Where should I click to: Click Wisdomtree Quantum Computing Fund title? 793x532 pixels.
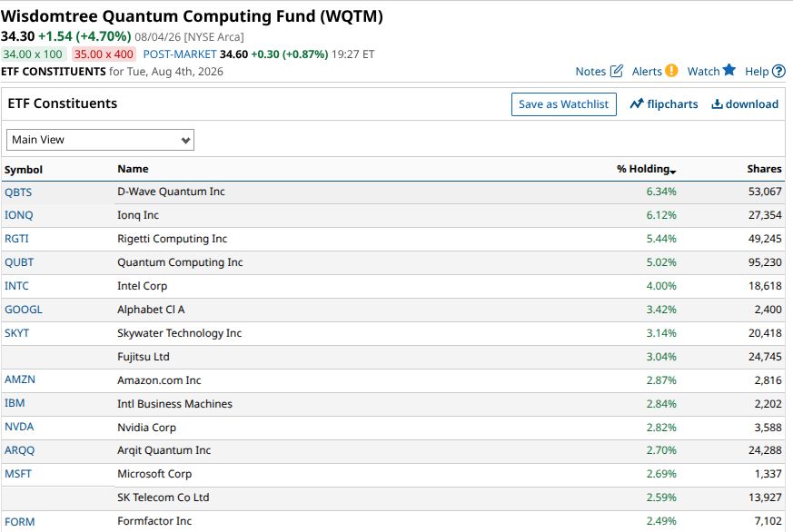coord(192,16)
